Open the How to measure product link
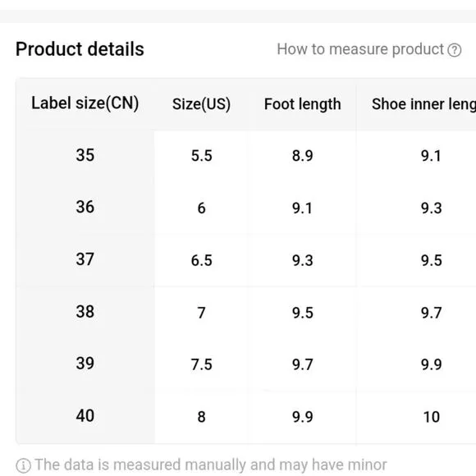 coord(360,49)
